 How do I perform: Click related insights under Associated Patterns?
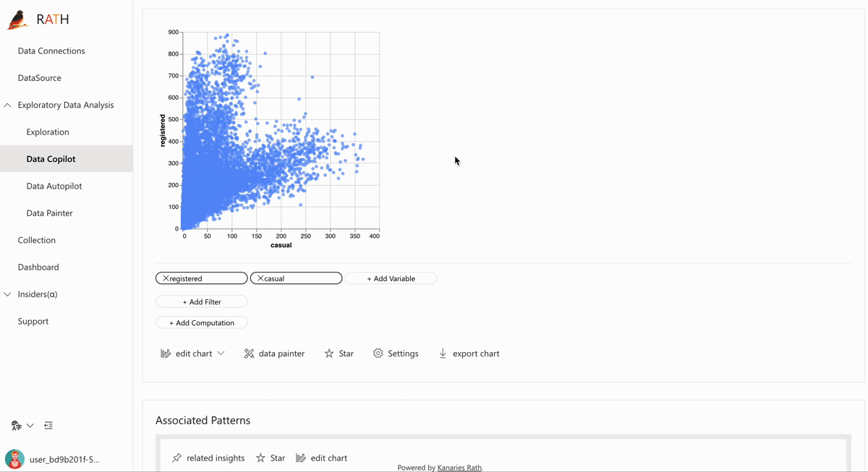pos(208,458)
